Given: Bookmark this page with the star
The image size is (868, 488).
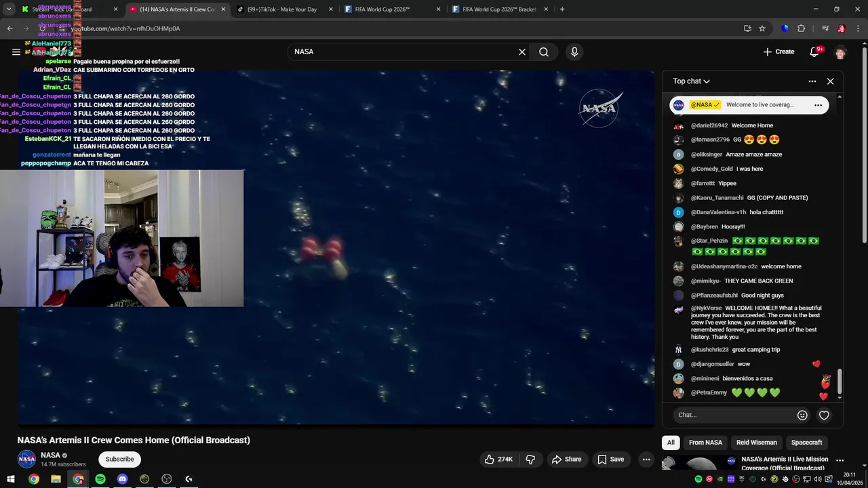Looking at the screenshot, I should coord(762,28).
